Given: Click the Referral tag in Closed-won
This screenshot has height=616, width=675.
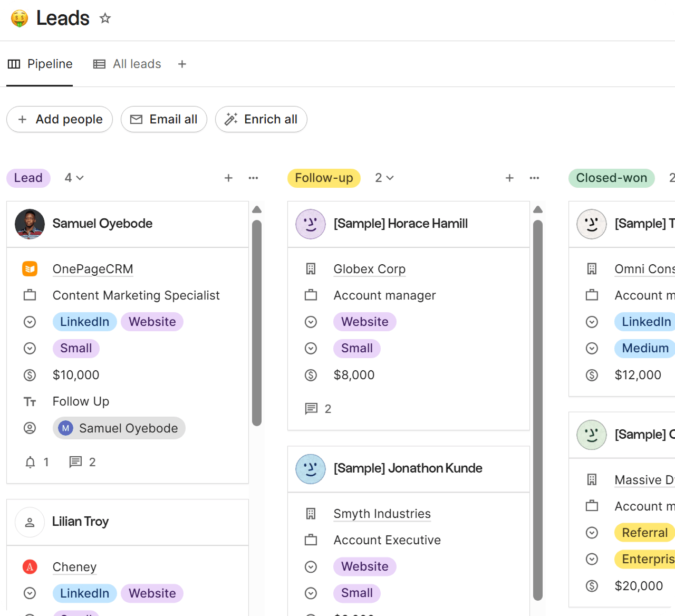Looking at the screenshot, I should [x=644, y=533].
